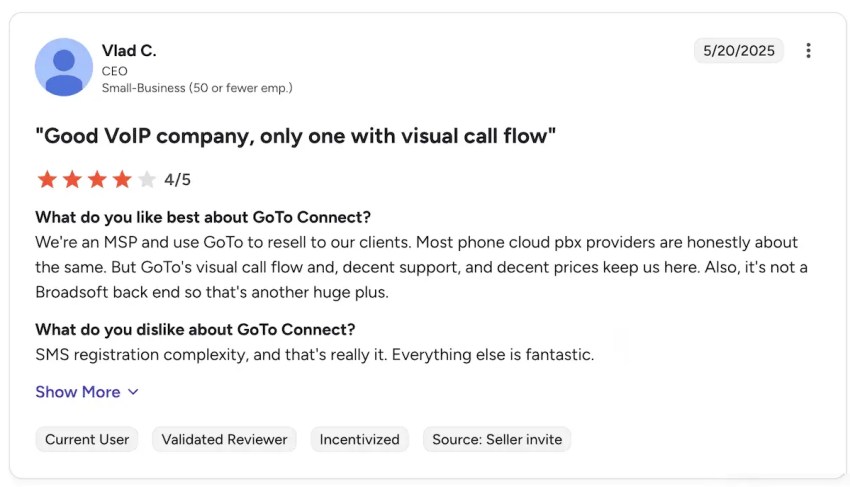
Task: Click the empty fifth rating star
Action: [x=147, y=179]
